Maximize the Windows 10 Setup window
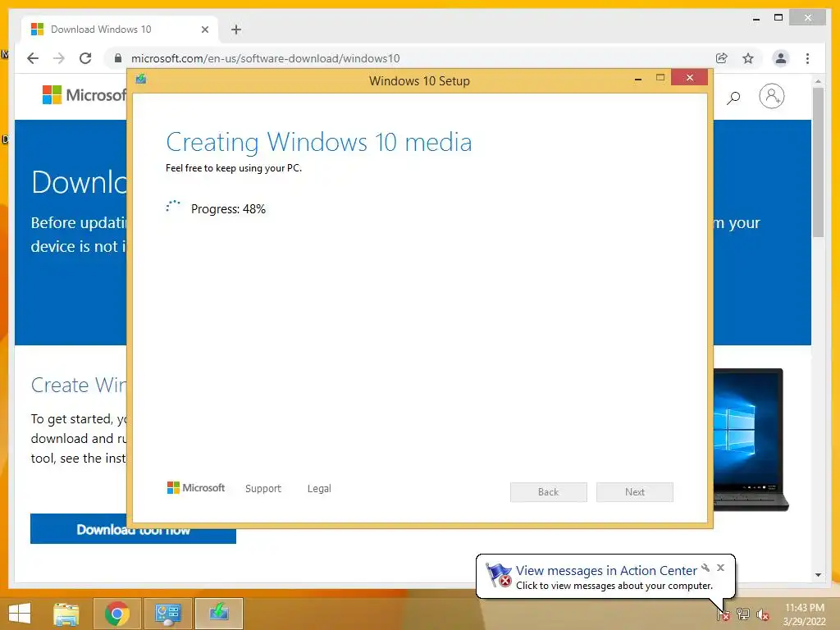 coord(660,78)
